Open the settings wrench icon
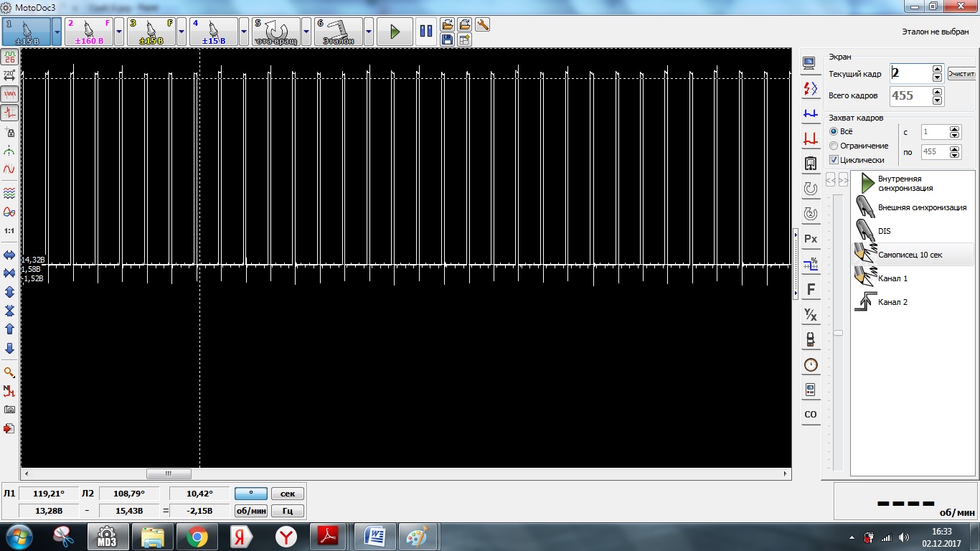This screenshot has width=980, height=551. (482, 25)
